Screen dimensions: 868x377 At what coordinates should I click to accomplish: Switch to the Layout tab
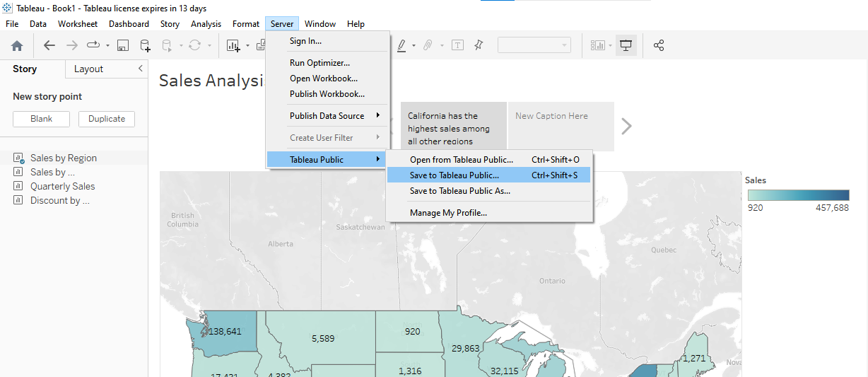(x=88, y=69)
